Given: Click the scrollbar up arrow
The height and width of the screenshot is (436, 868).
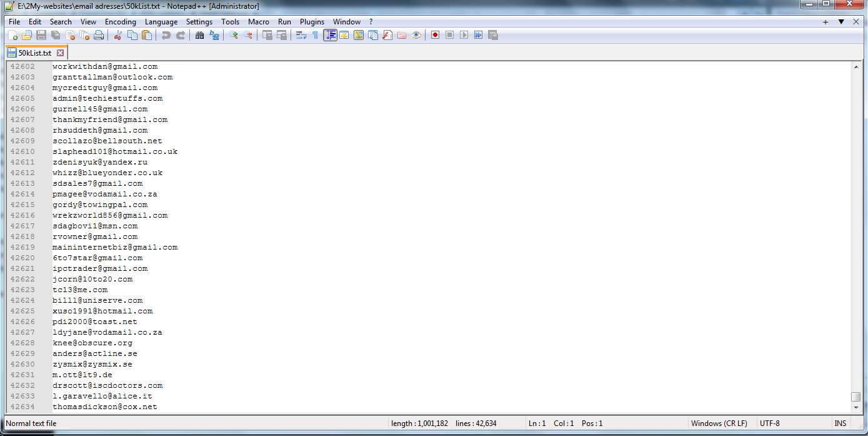Looking at the screenshot, I should coord(856,66).
